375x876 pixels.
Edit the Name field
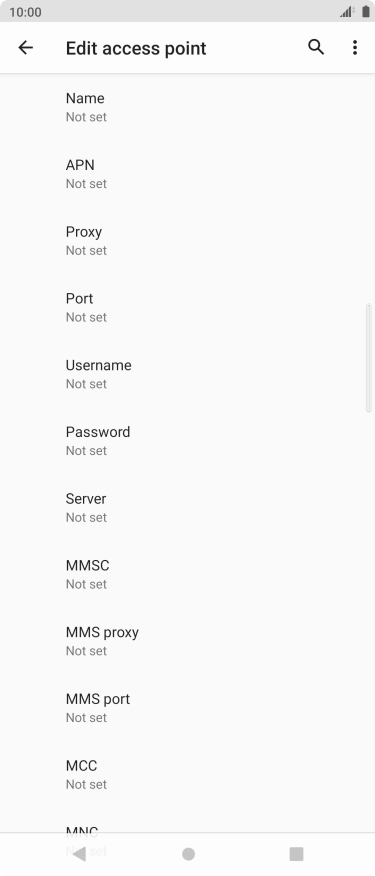(x=188, y=107)
